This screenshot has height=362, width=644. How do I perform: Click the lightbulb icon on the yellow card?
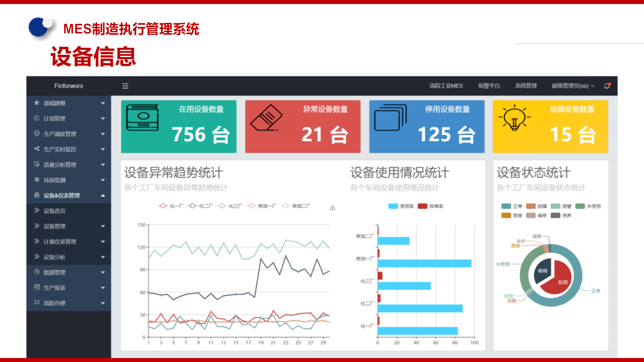point(514,118)
